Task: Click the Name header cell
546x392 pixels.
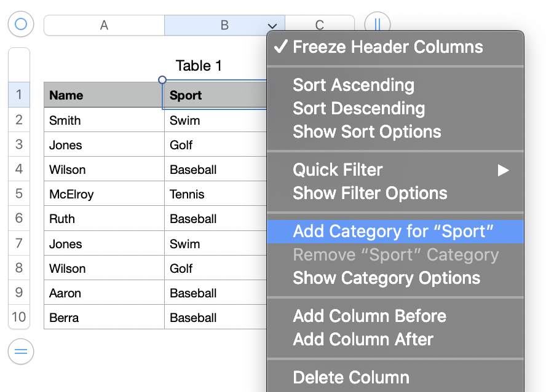Action: [103, 95]
